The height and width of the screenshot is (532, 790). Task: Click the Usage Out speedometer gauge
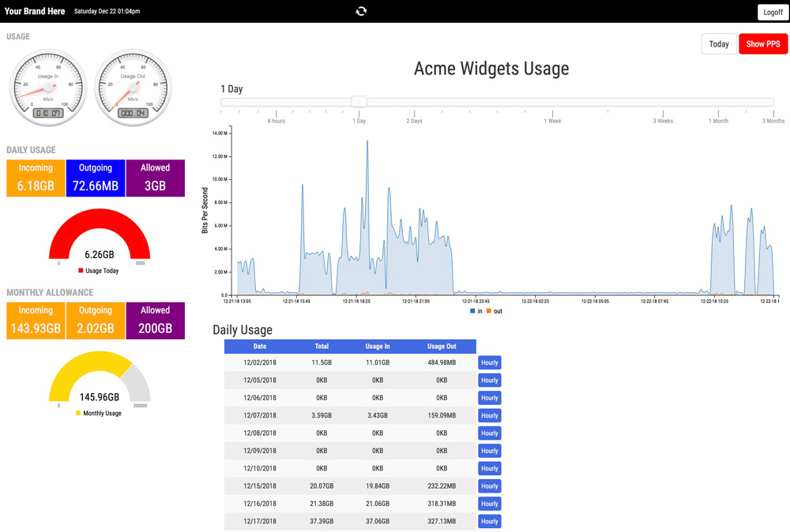[x=133, y=88]
